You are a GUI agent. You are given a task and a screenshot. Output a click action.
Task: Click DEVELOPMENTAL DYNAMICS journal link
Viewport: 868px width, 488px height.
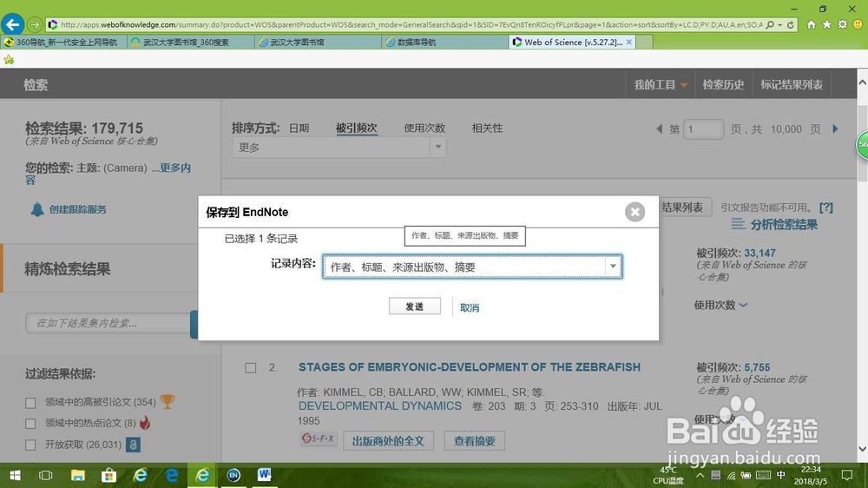click(x=380, y=406)
